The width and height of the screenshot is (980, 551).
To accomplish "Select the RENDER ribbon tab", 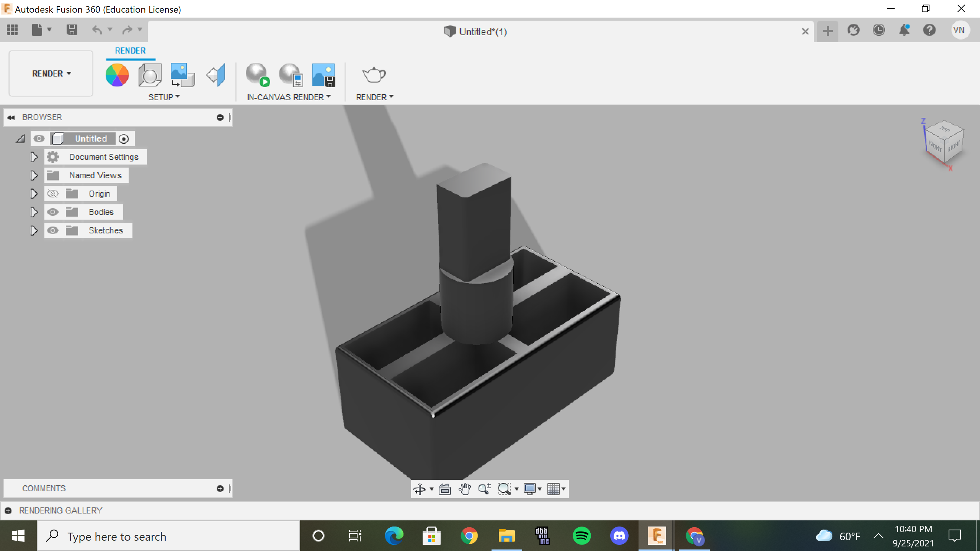I will click(x=130, y=51).
